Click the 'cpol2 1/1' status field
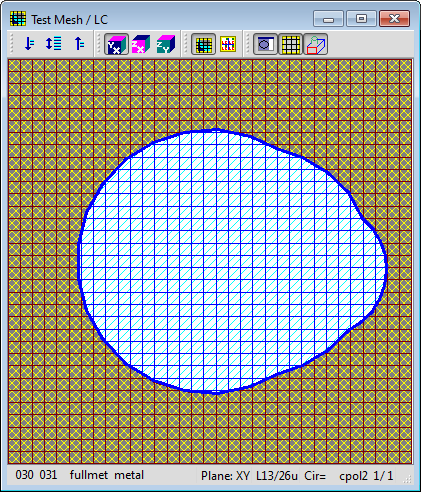 [x=366, y=476]
